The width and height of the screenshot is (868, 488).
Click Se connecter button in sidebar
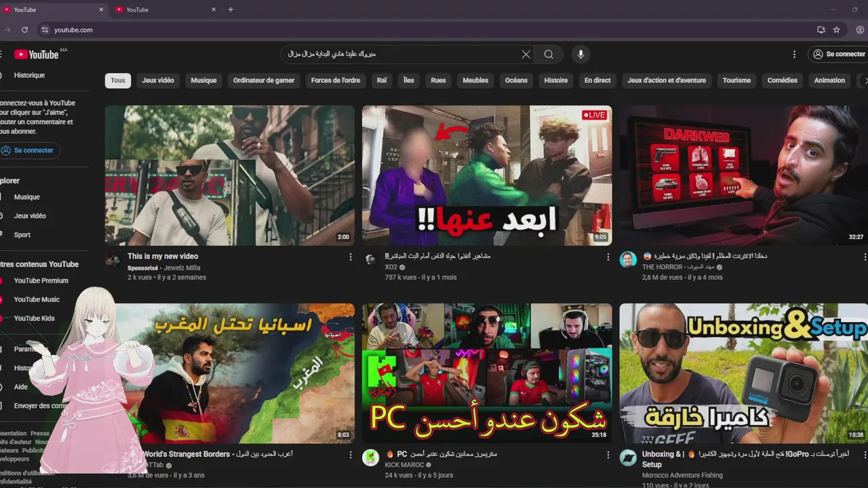28,150
